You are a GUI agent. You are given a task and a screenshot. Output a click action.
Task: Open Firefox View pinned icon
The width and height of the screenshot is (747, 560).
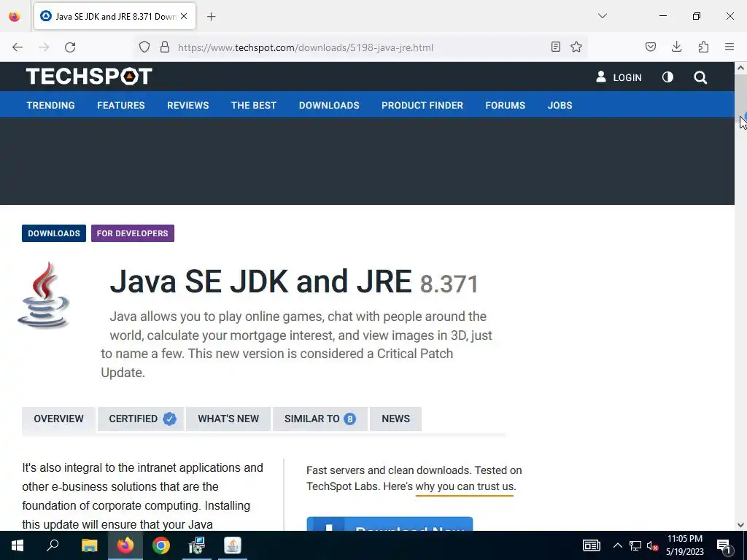(x=15, y=16)
